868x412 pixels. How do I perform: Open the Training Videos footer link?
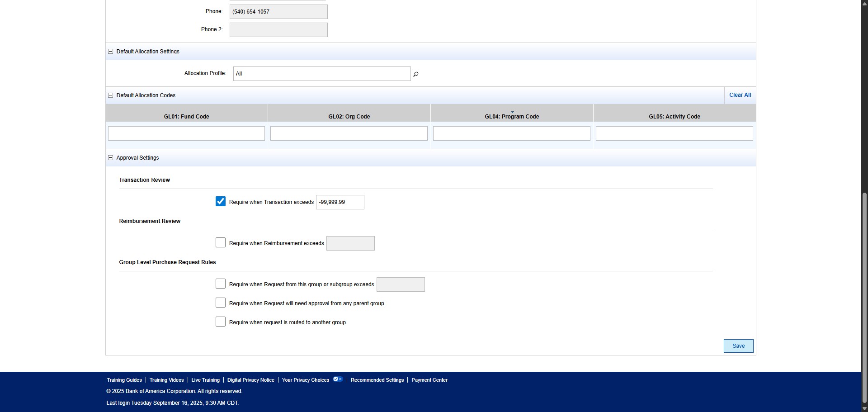pos(166,380)
